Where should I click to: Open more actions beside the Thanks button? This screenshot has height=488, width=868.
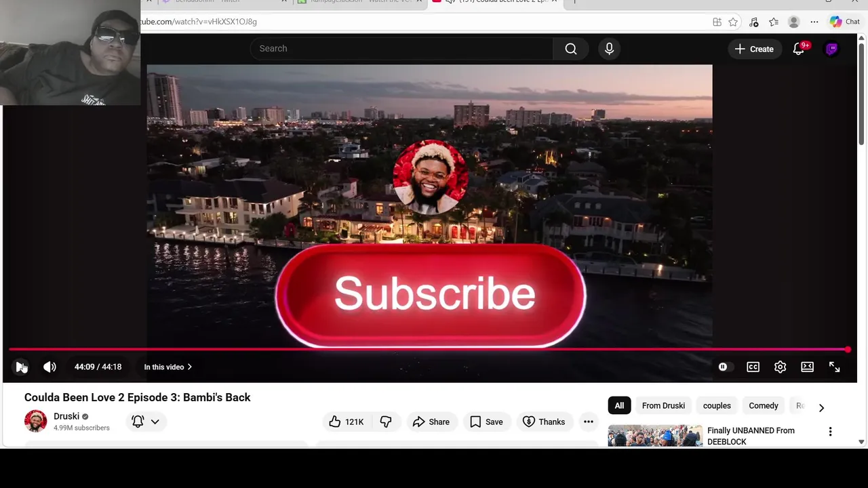[x=589, y=422]
